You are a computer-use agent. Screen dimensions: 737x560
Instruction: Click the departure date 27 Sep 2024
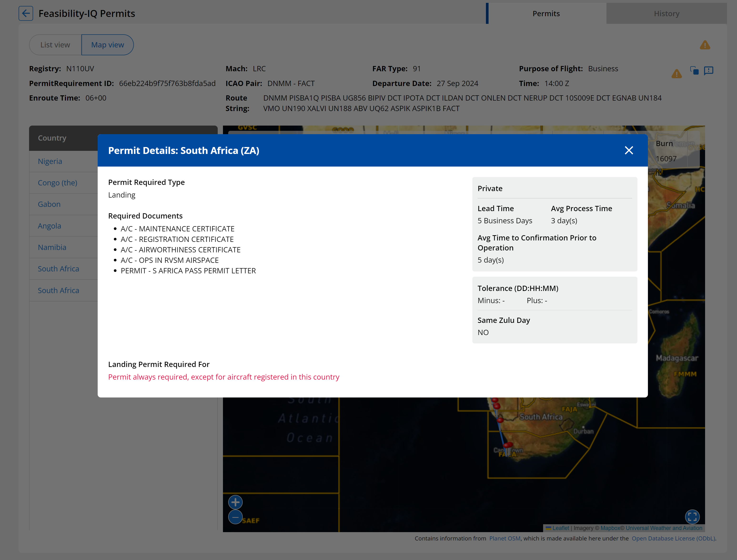point(457,83)
